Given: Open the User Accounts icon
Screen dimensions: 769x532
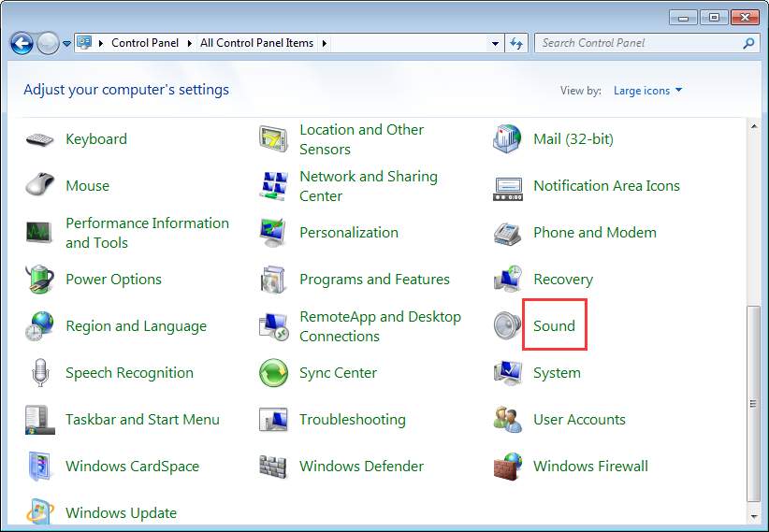Looking at the screenshot, I should tap(508, 420).
